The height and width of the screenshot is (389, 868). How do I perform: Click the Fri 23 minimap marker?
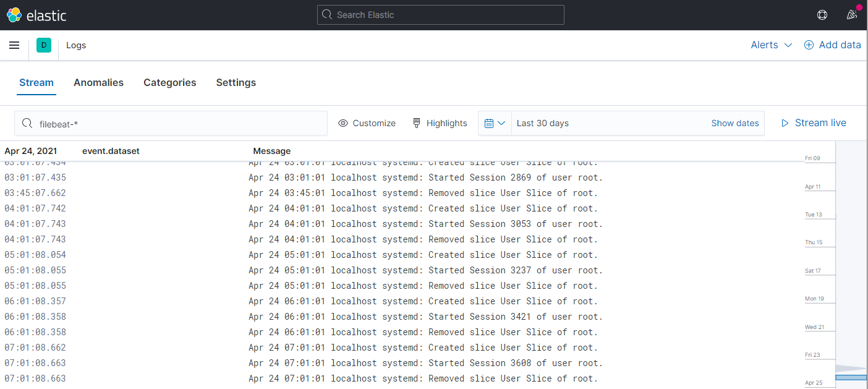click(x=812, y=355)
